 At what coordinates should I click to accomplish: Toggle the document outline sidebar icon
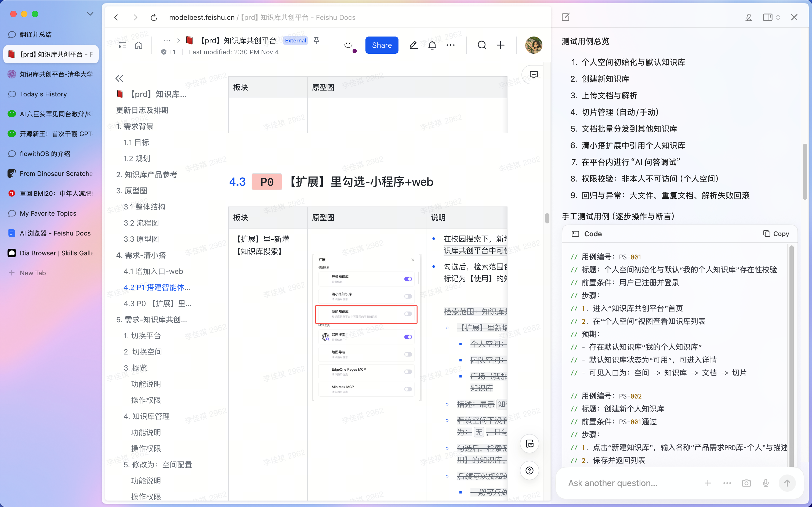122,45
